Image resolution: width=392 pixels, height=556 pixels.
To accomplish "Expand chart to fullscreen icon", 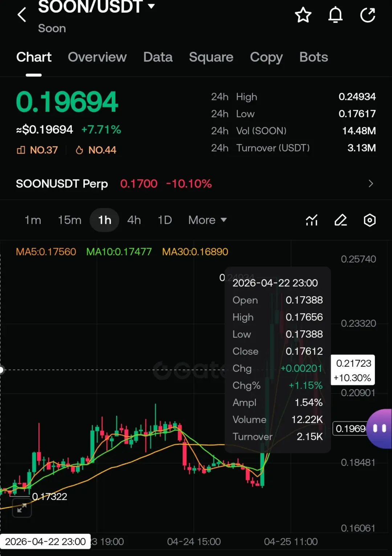I will (x=22, y=508).
